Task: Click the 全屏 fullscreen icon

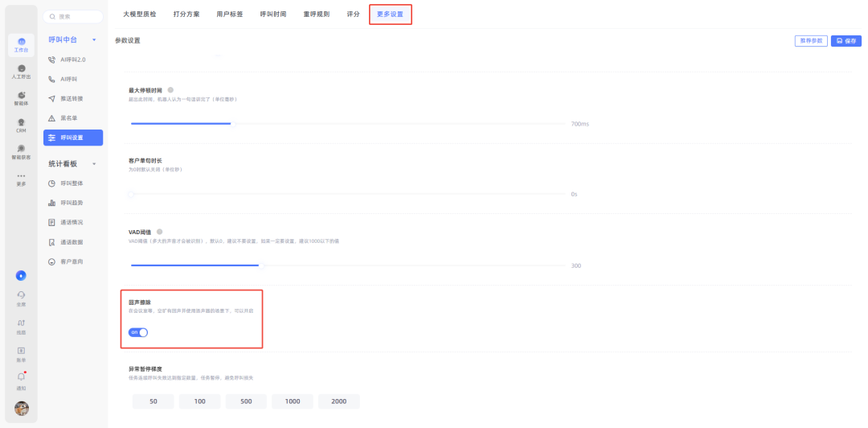Action: [x=22, y=297]
